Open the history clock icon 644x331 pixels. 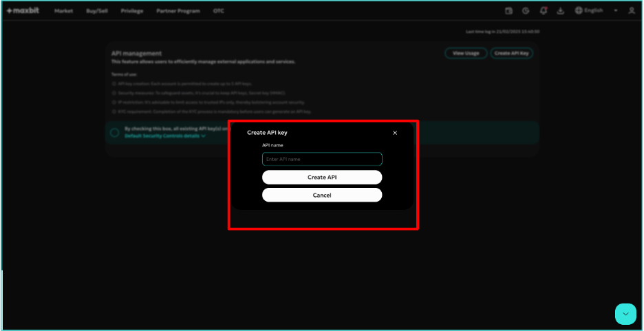point(526,11)
